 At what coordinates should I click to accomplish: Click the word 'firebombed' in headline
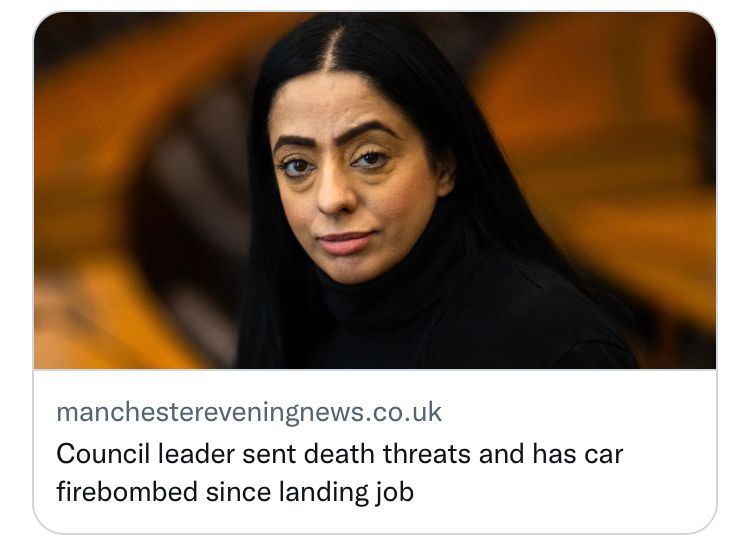click(127, 492)
